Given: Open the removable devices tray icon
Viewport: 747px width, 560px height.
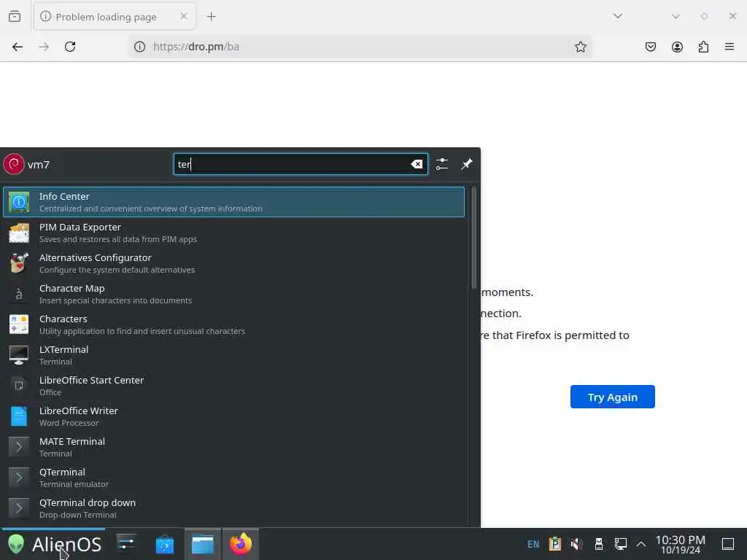Looking at the screenshot, I should pos(599,544).
